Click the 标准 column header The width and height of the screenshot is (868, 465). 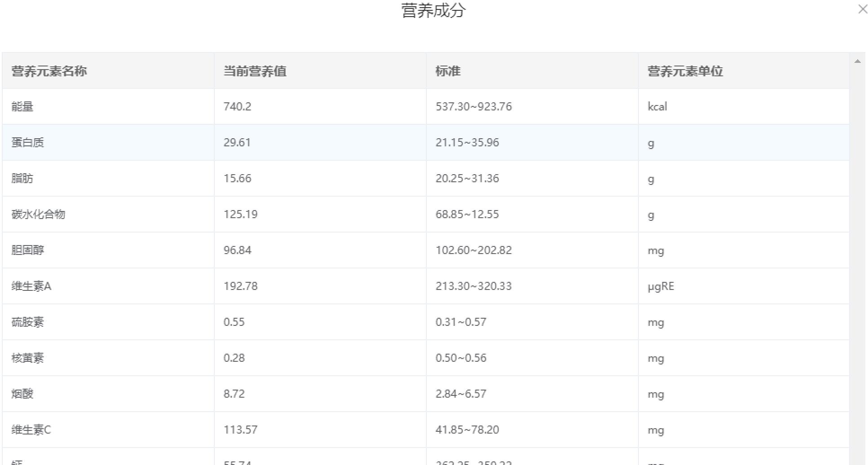coord(448,71)
